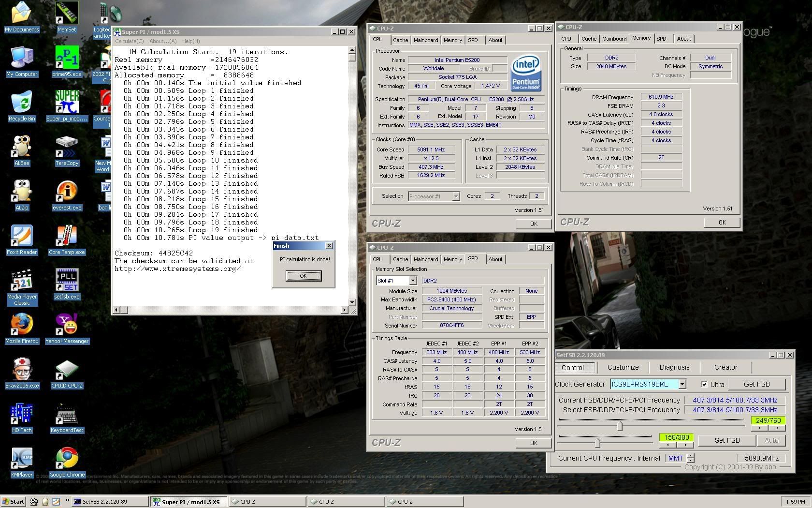The image size is (812, 508).
Task: Launch setfsb.exe desktop icon
Action: click(x=67, y=284)
